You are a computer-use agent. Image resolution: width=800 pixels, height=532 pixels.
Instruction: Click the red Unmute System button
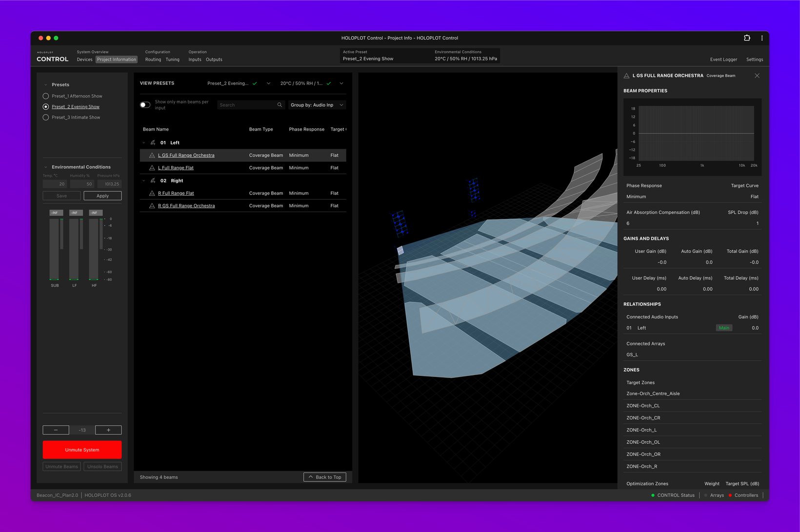point(82,450)
